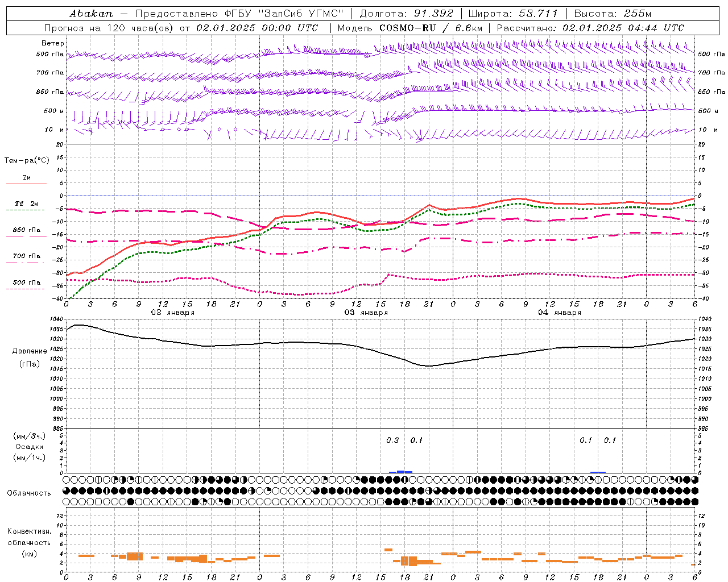Click the date label 02 января
Image resolution: width=728 pixels, height=582 pixels.
tap(172, 313)
